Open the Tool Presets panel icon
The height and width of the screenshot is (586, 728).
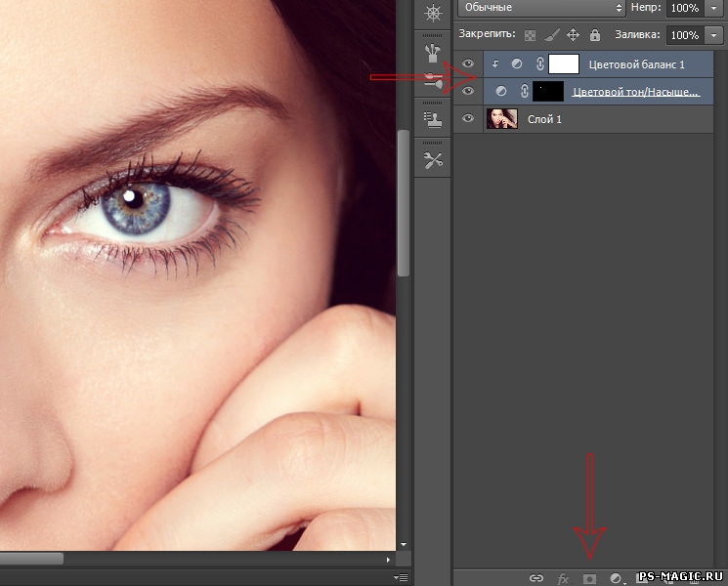pos(432,159)
